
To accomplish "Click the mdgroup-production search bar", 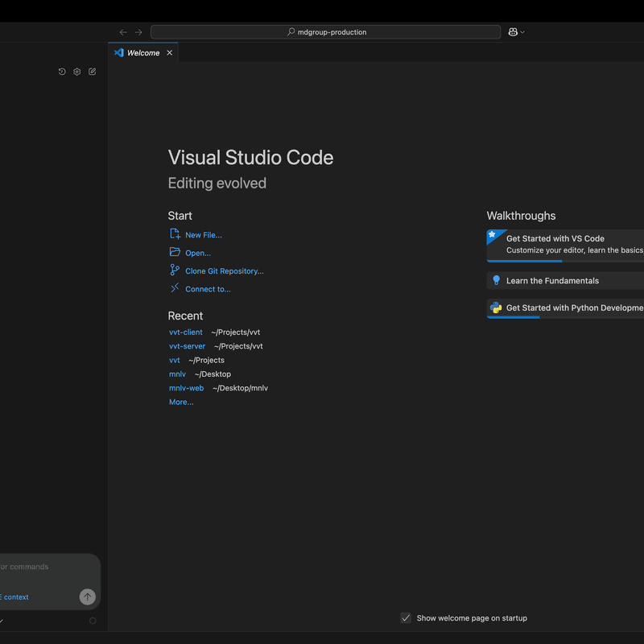I will pyautogui.click(x=325, y=32).
